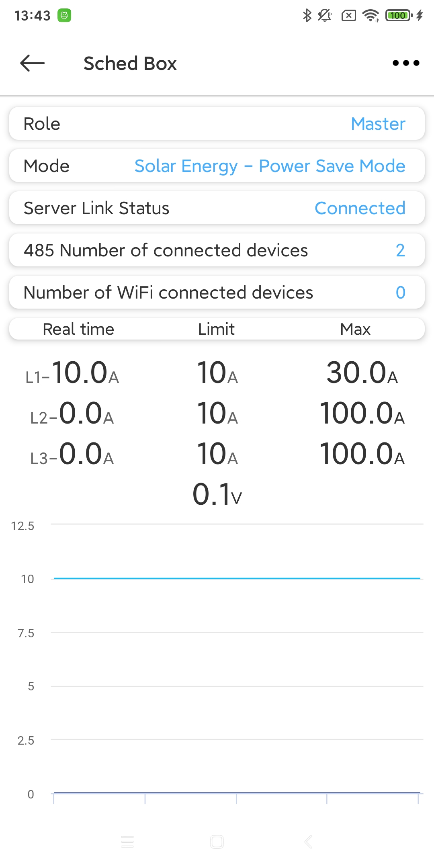Tap the L1 limit value 10A
This screenshot has width=434, height=868.
click(x=217, y=373)
